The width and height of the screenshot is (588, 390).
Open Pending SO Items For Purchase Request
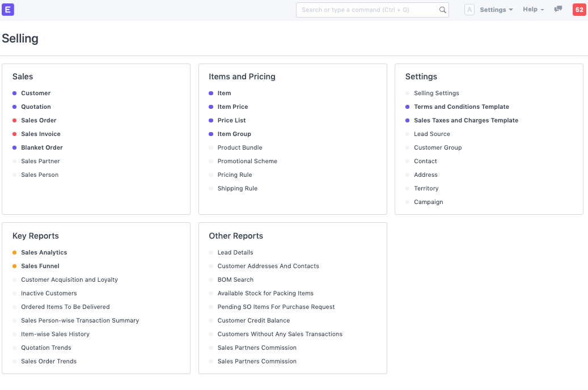[x=276, y=307]
